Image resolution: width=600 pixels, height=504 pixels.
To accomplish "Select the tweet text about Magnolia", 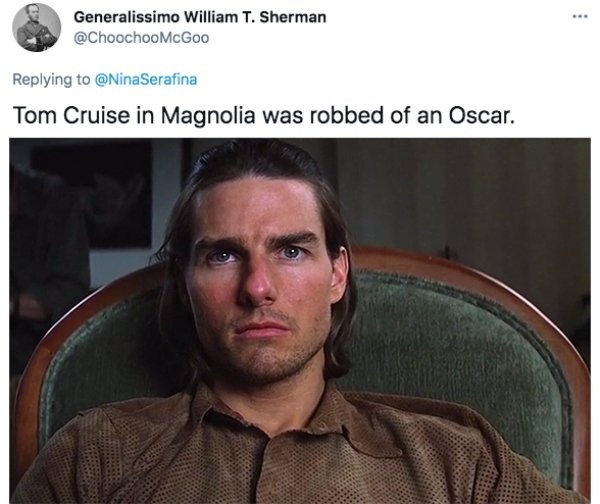I will (x=264, y=115).
